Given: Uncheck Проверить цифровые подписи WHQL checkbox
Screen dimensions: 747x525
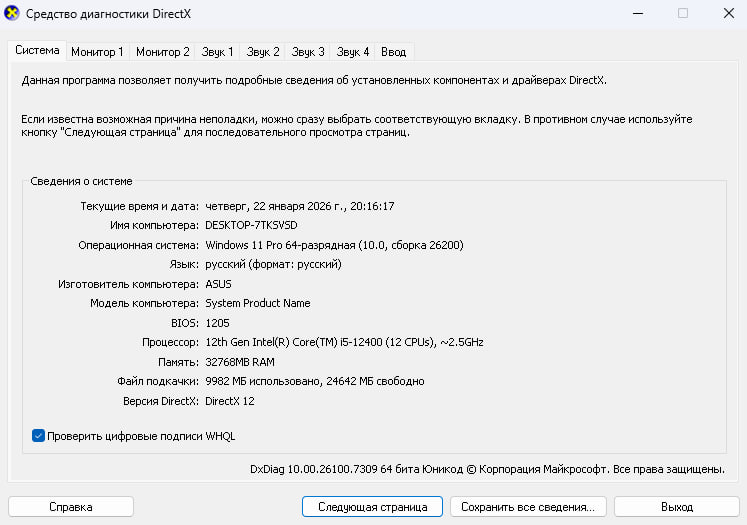Looking at the screenshot, I should (x=39, y=435).
